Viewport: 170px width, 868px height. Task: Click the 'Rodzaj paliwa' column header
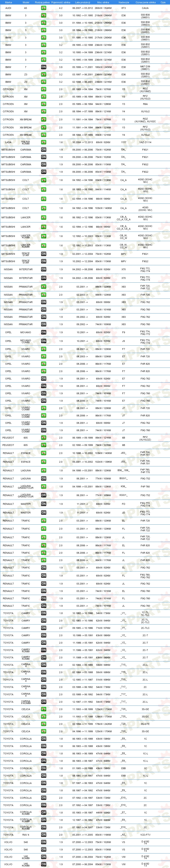(x=42, y=2)
